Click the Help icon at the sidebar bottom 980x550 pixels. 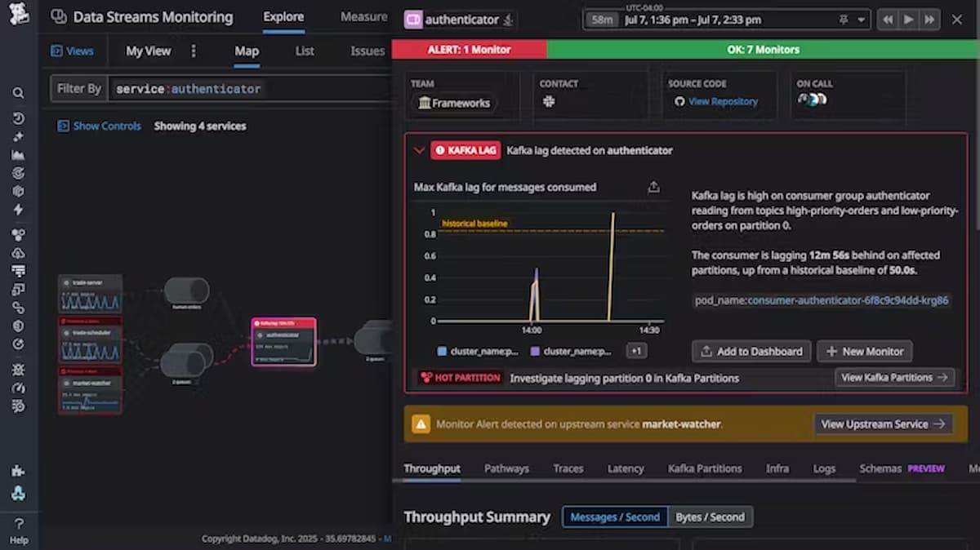point(20,526)
